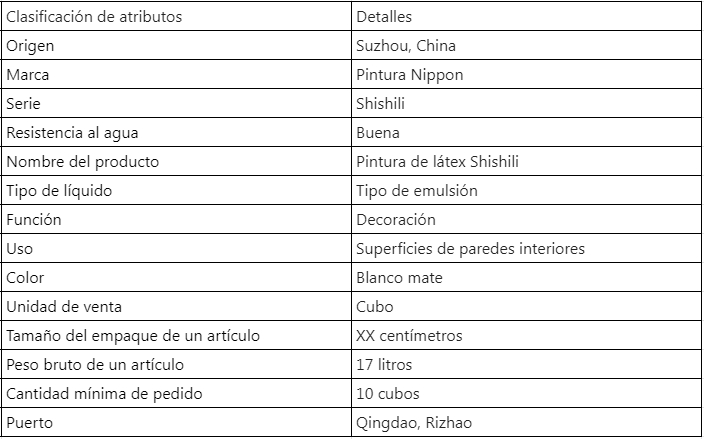Viewport: 704px width, 439px height.
Task: Click the 'Marca' attribute cell
Action: [x=176, y=74]
